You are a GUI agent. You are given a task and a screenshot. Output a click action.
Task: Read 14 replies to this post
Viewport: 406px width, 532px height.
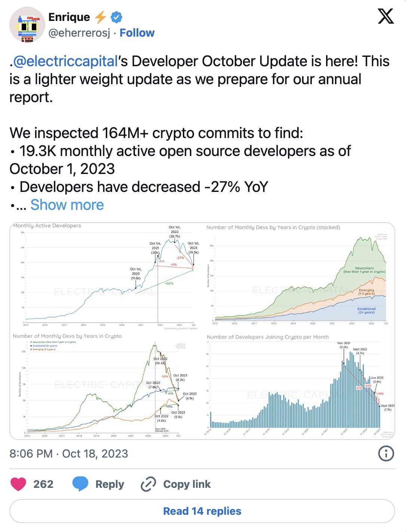pyautogui.click(x=203, y=510)
